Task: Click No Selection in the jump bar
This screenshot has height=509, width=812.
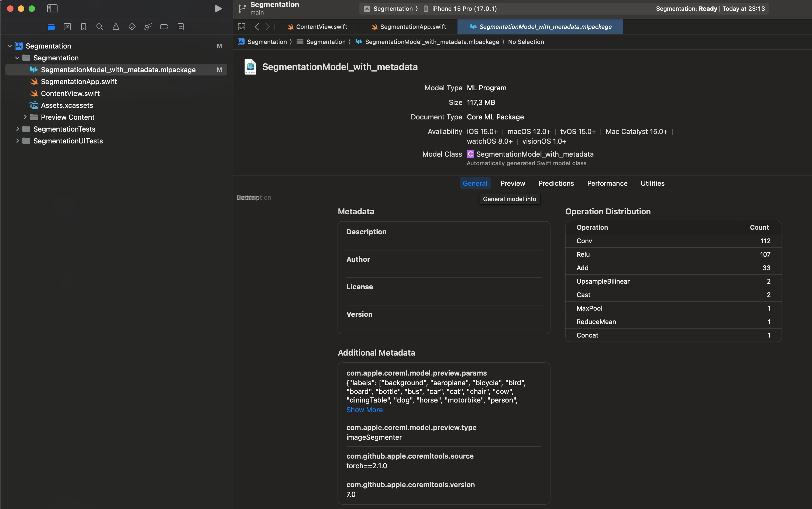Action: tap(526, 42)
